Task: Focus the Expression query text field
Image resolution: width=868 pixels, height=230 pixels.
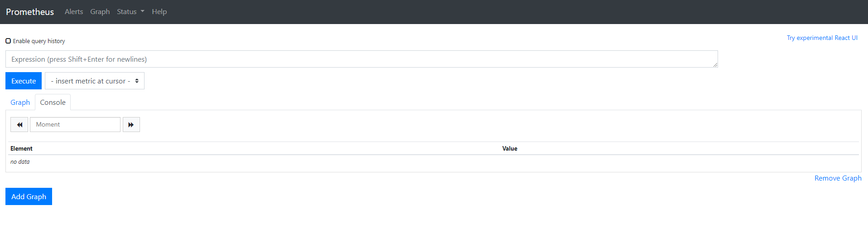Action: click(x=361, y=59)
